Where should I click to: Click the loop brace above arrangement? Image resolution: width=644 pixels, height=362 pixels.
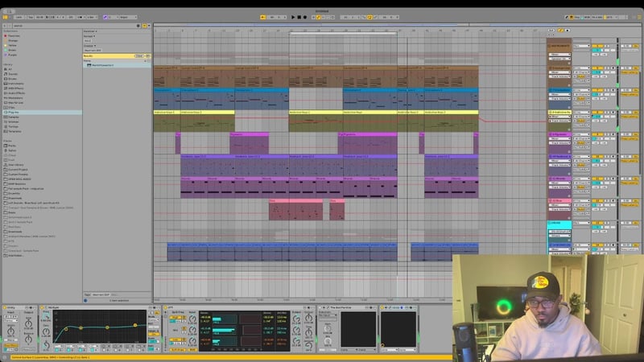tap(343, 33)
